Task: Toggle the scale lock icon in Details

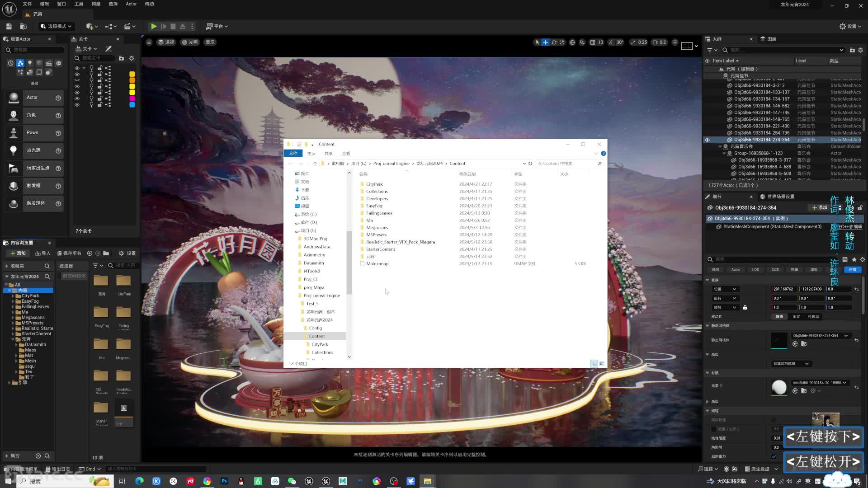Action: coord(745,308)
